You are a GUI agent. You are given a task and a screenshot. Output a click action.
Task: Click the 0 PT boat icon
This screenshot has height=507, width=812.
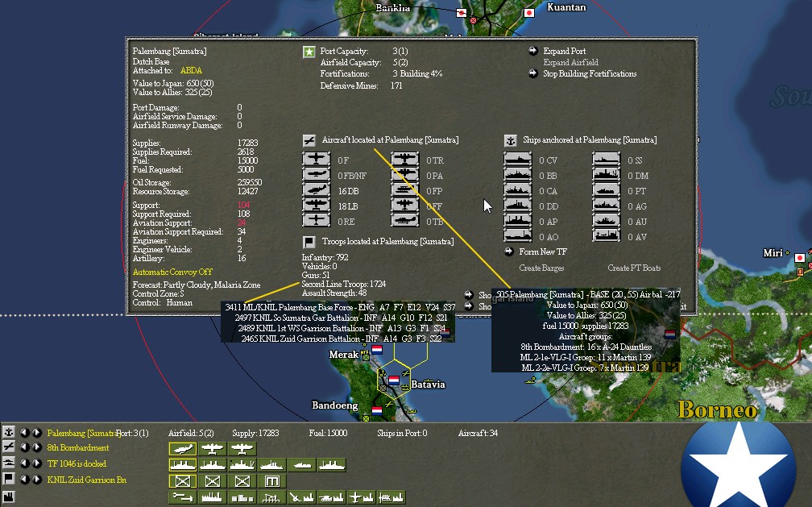606,190
